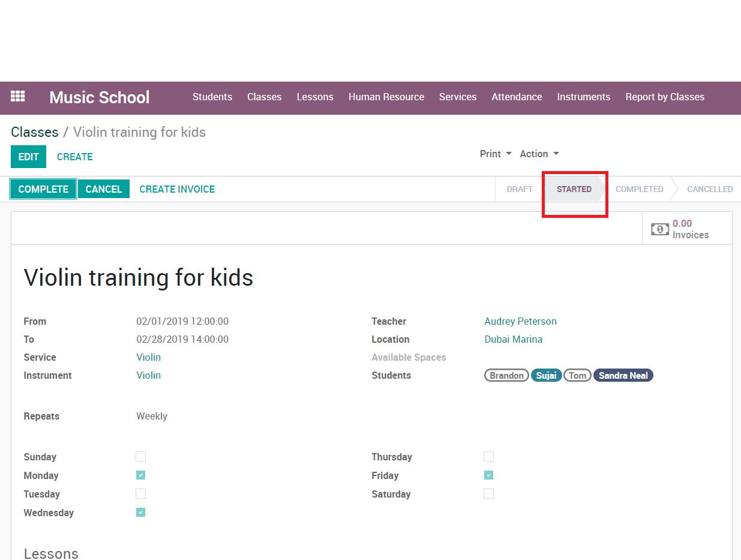This screenshot has height=560, width=741.
Task: Navigate back to Classes breadcrumb
Action: tap(35, 132)
